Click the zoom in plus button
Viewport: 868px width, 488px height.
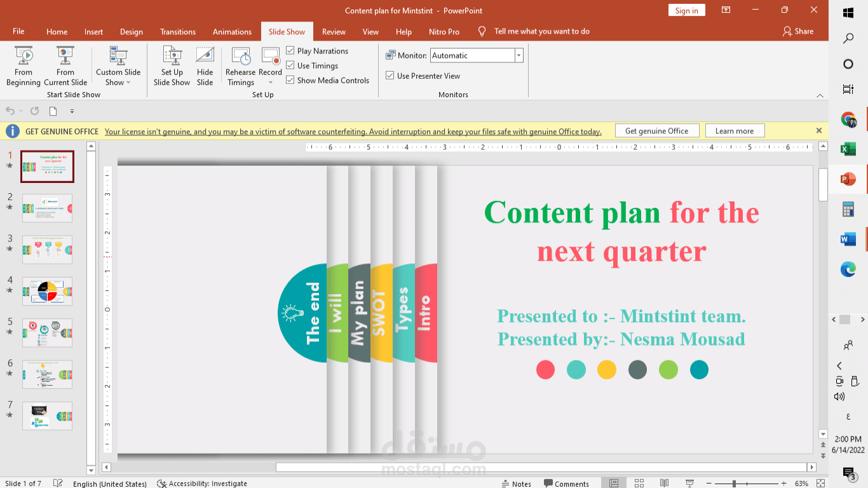[783, 484]
